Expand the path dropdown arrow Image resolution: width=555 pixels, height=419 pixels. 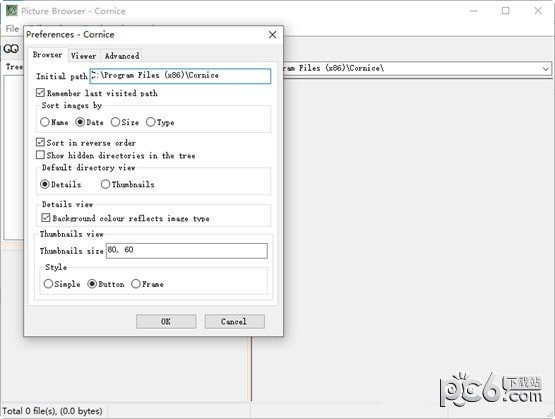point(546,68)
